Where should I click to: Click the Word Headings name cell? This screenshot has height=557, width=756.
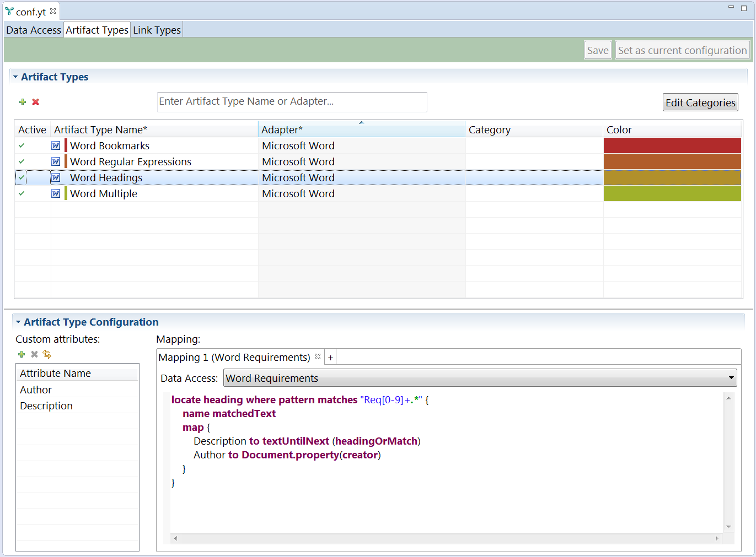point(106,177)
